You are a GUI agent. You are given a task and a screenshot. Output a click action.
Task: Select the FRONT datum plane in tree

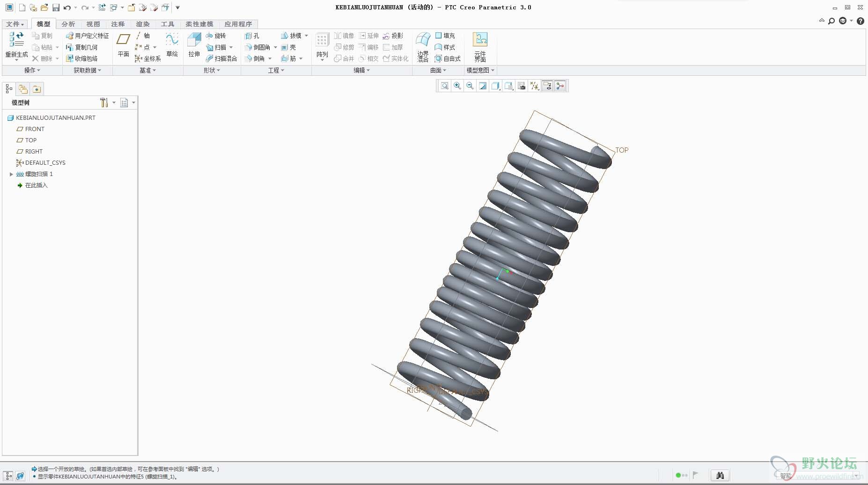pos(30,129)
